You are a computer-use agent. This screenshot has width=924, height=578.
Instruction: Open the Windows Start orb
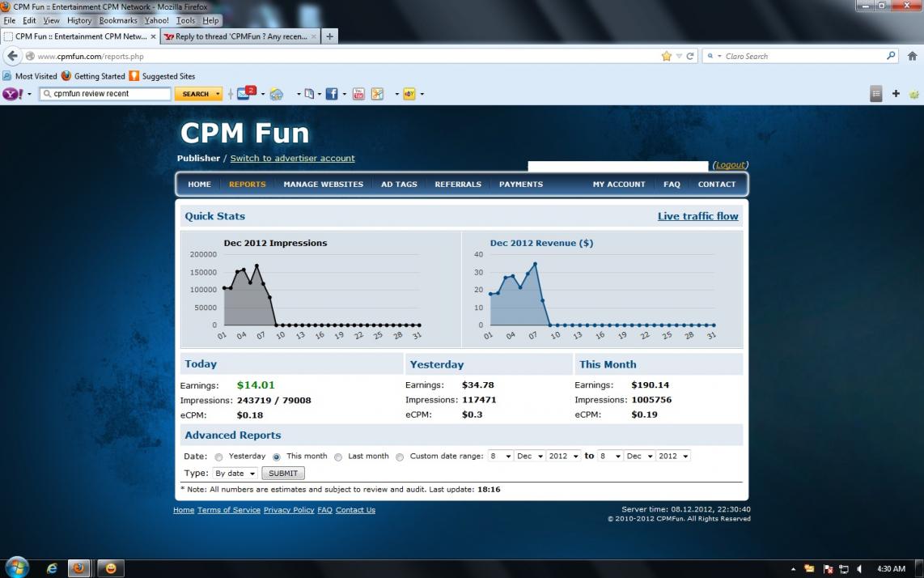pyautogui.click(x=16, y=568)
